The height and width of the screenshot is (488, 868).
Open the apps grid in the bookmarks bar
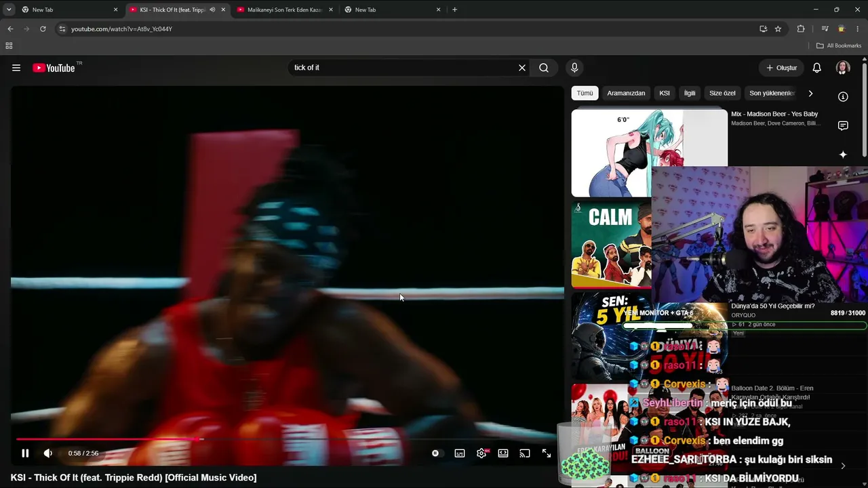click(x=9, y=45)
